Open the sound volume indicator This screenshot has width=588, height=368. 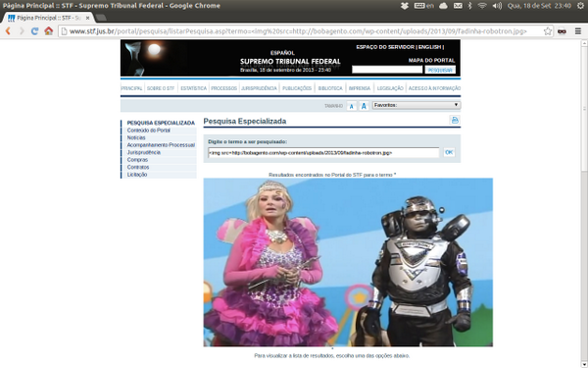coord(497,6)
